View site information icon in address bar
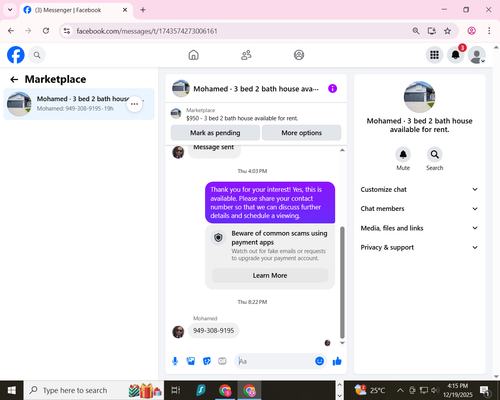 click(x=67, y=31)
